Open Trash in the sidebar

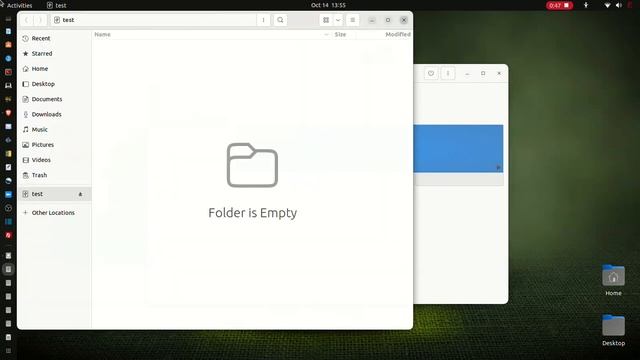[55, 175]
